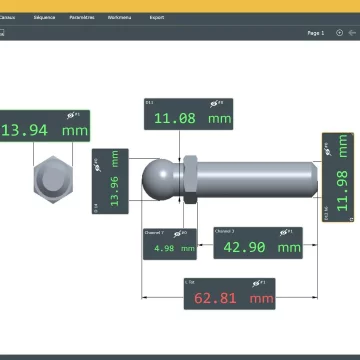This screenshot has width=360, height=360.
Task: Click the back arrow beside Page 1
Action: point(352,33)
